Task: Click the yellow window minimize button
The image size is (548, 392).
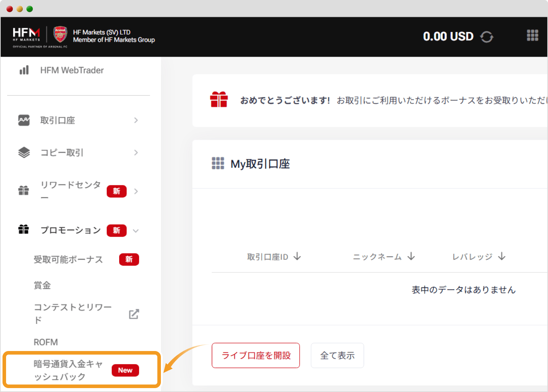Action: pyautogui.click(x=20, y=9)
